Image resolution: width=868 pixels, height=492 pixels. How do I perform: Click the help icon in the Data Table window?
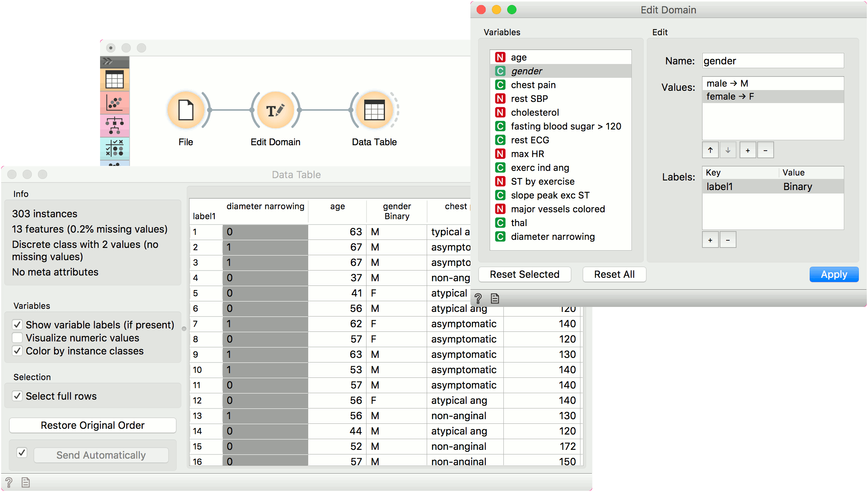(x=9, y=482)
